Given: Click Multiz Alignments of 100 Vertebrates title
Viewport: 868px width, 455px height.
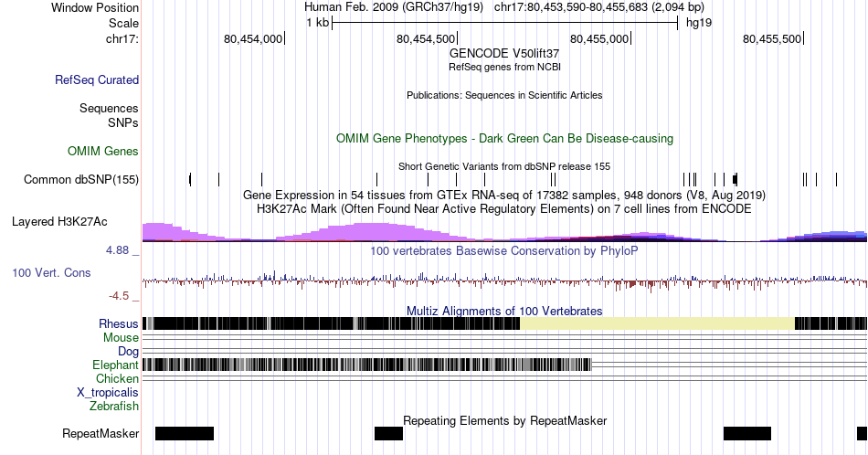Looking at the screenshot, I should point(504,311).
